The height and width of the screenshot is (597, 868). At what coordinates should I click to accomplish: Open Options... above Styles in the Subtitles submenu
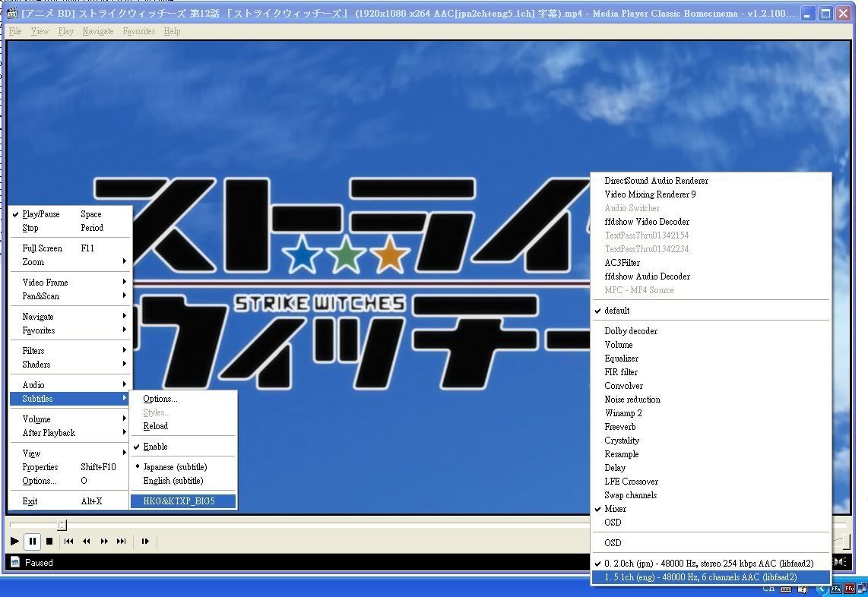click(183, 399)
